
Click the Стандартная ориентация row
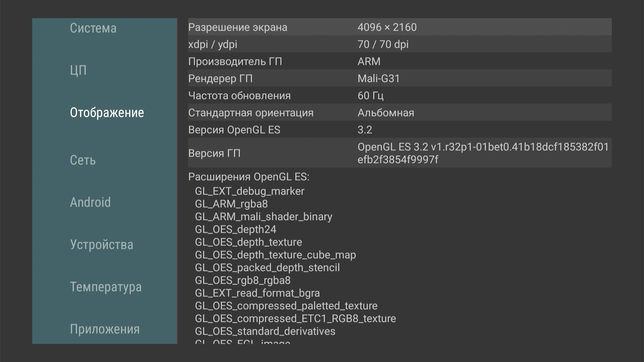coord(399,113)
